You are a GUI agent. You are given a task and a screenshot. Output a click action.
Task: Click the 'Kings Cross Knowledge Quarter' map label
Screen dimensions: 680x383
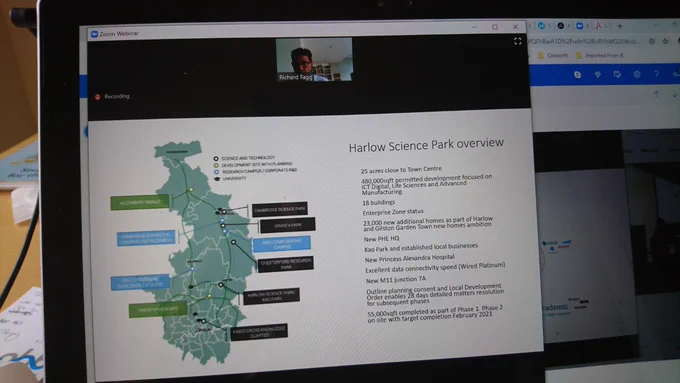pyautogui.click(x=259, y=332)
